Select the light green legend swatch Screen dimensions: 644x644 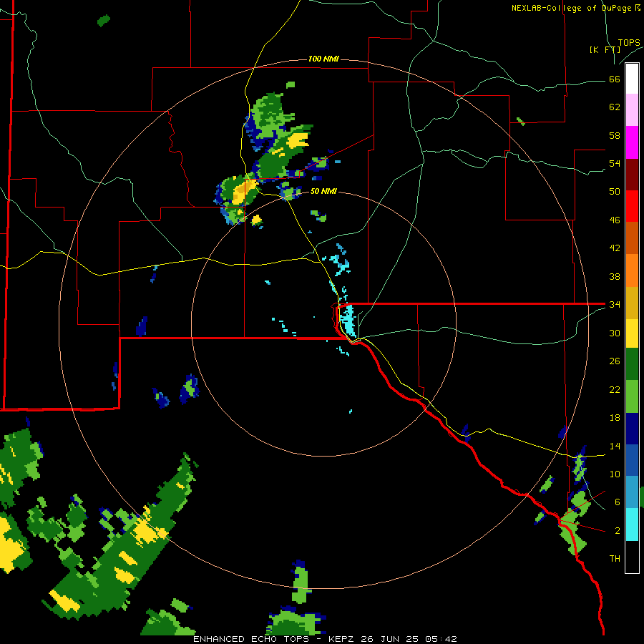point(632,396)
